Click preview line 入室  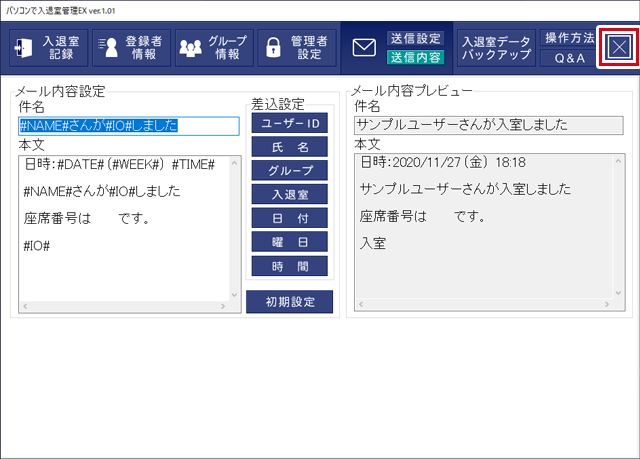[x=373, y=244]
